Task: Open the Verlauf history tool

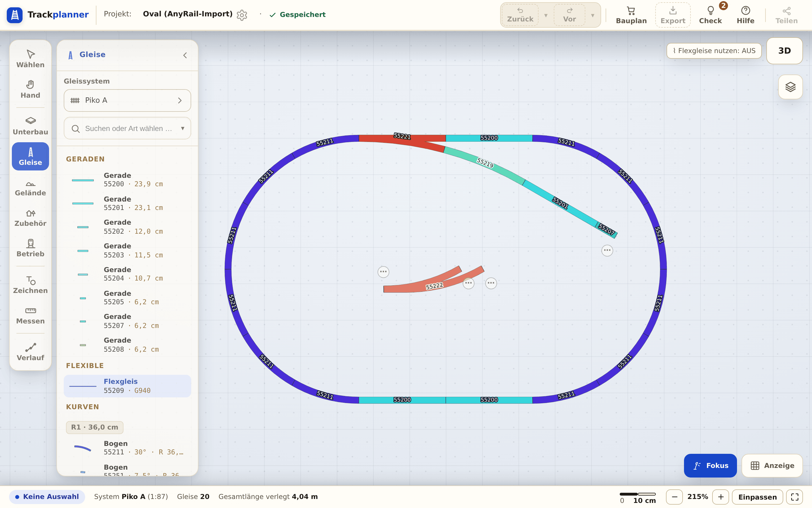Action: pyautogui.click(x=30, y=352)
